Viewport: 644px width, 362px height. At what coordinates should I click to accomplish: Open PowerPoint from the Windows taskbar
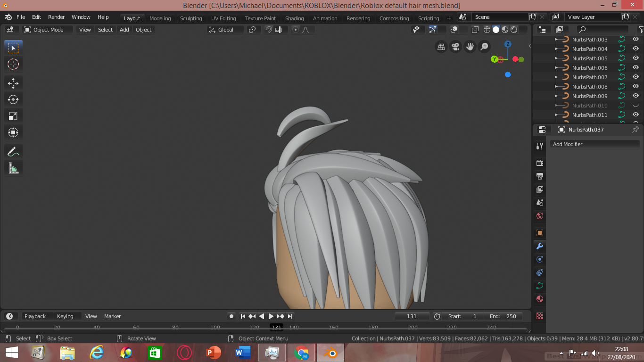[x=214, y=353]
